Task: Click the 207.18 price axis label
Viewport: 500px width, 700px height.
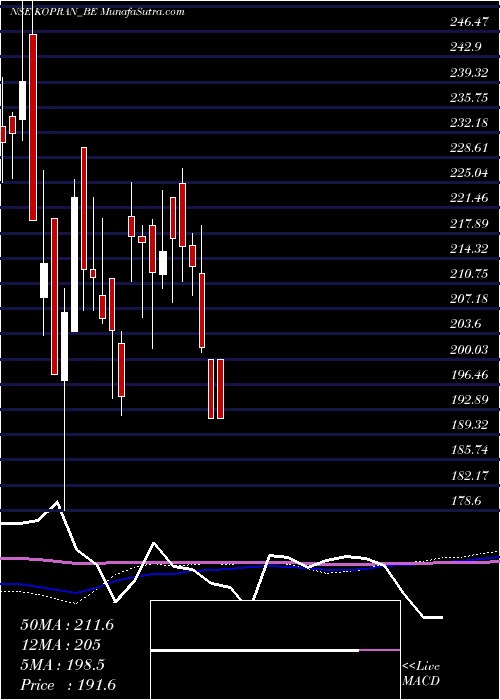Action: coord(469,299)
